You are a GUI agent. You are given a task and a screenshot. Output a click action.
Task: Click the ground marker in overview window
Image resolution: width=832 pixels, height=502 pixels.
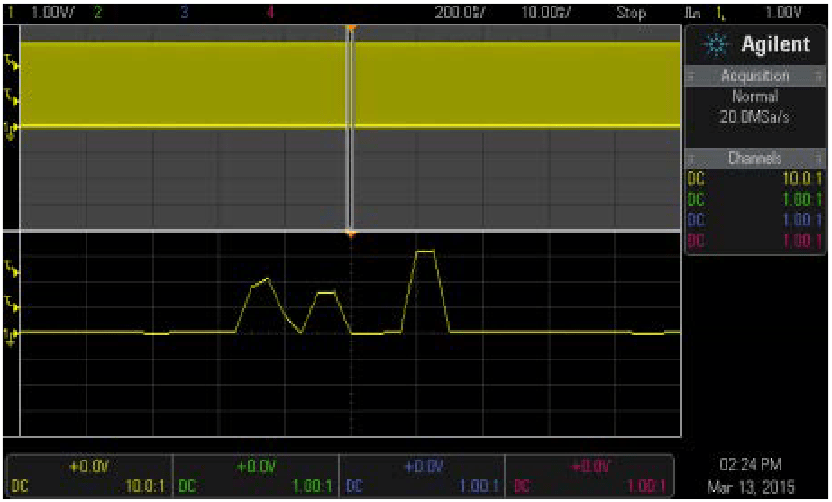pos(12,129)
